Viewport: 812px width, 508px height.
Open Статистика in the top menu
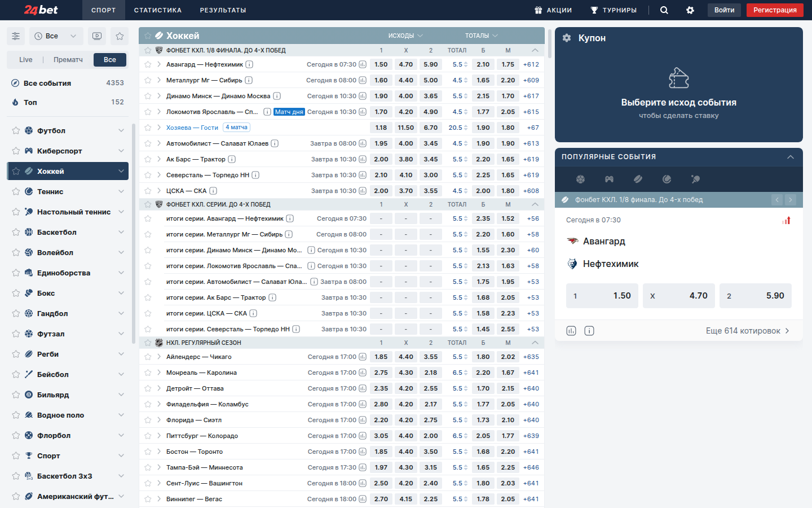(158, 10)
